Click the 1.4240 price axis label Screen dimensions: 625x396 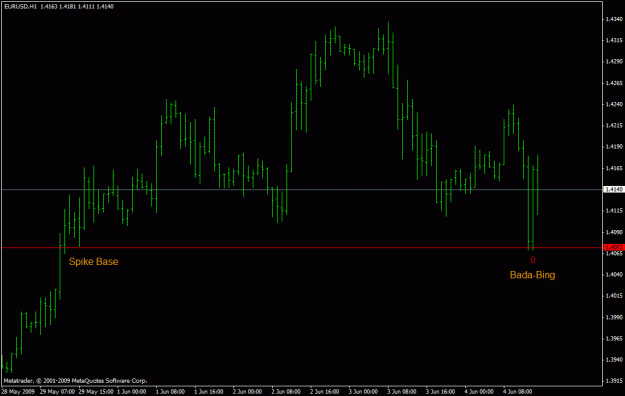pyautogui.click(x=614, y=104)
